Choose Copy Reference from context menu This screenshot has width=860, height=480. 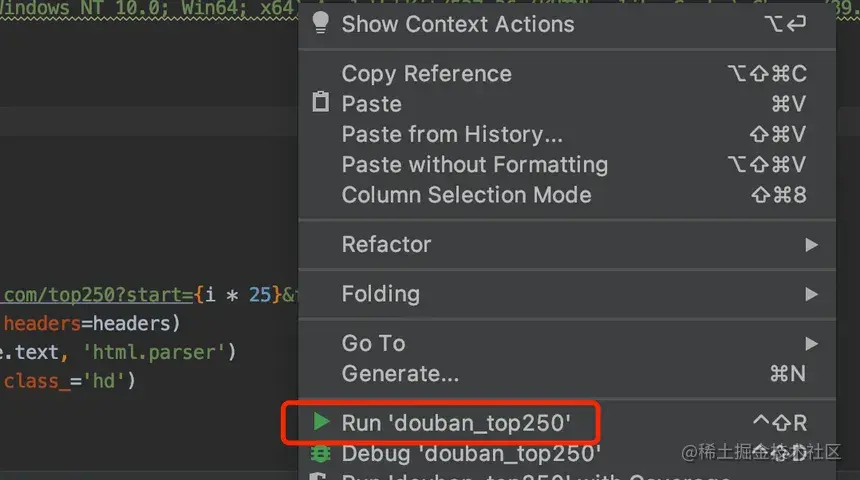click(567, 74)
